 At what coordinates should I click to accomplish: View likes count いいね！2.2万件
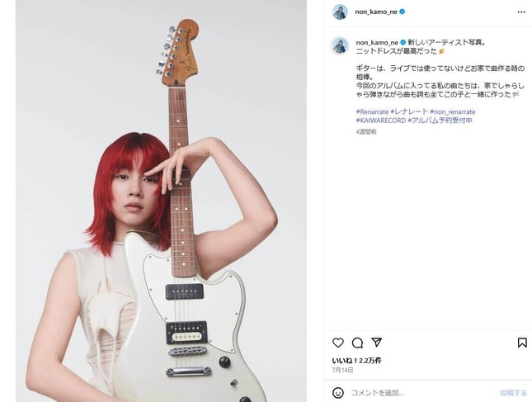pos(356,361)
